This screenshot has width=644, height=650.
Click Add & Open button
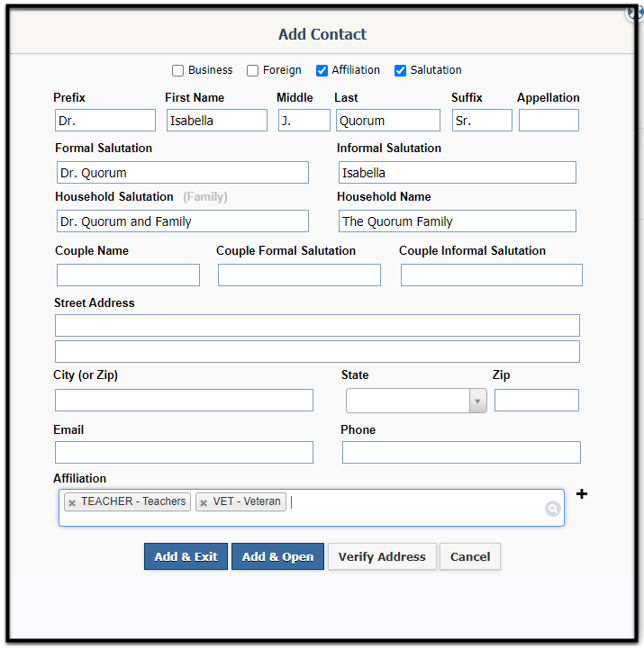(277, 556)
